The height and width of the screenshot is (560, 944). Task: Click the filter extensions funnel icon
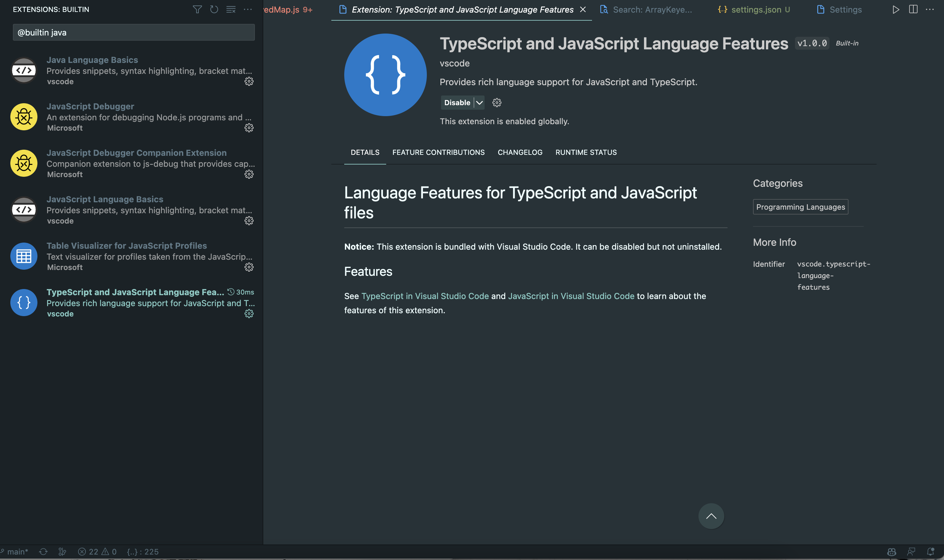point(197,9)
